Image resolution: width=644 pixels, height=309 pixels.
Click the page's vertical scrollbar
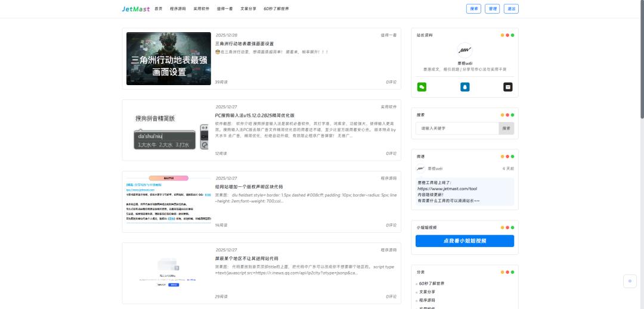641,60
